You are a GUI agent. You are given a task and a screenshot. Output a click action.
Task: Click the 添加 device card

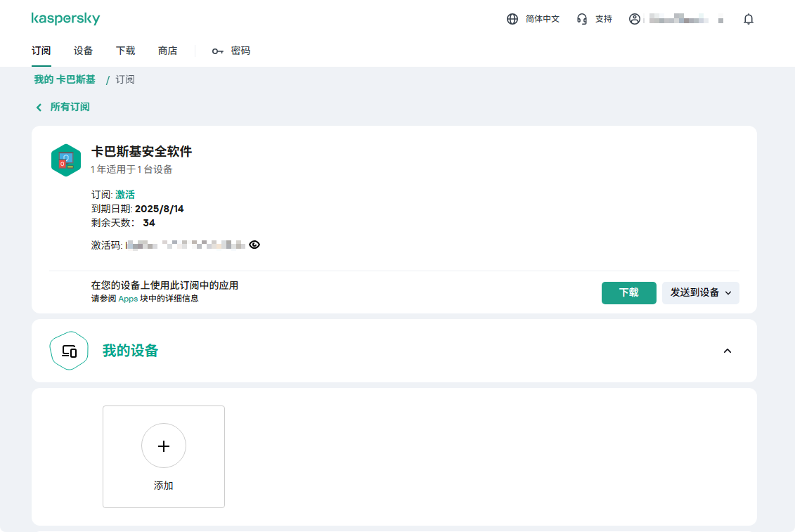tap(164, 456)
